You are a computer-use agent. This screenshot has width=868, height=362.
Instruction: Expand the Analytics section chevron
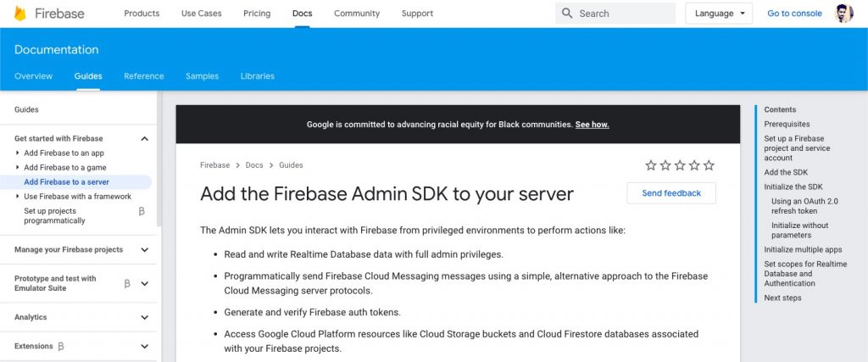[x=144, y=317]
